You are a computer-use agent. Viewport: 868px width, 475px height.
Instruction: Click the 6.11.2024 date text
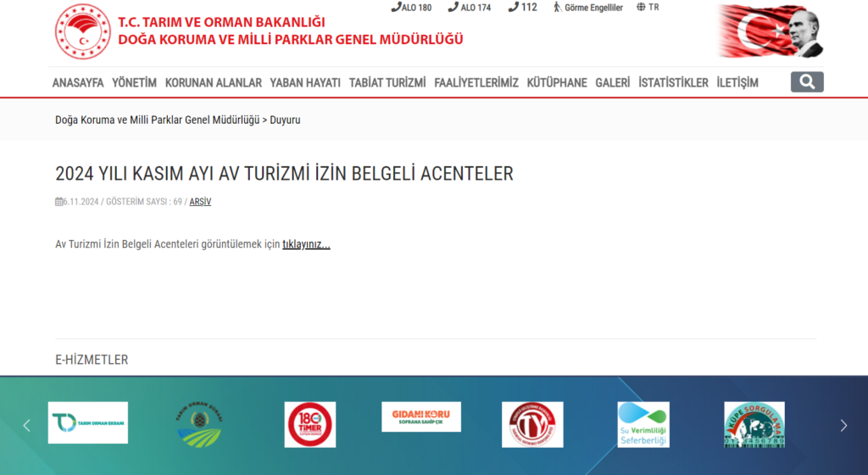pos(81,202)
